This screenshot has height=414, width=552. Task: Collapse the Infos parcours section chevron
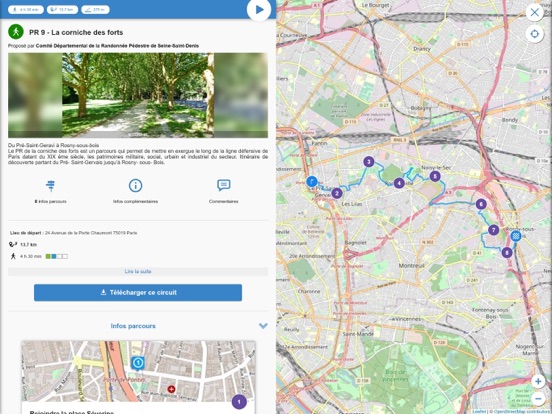tap(263, 326)
